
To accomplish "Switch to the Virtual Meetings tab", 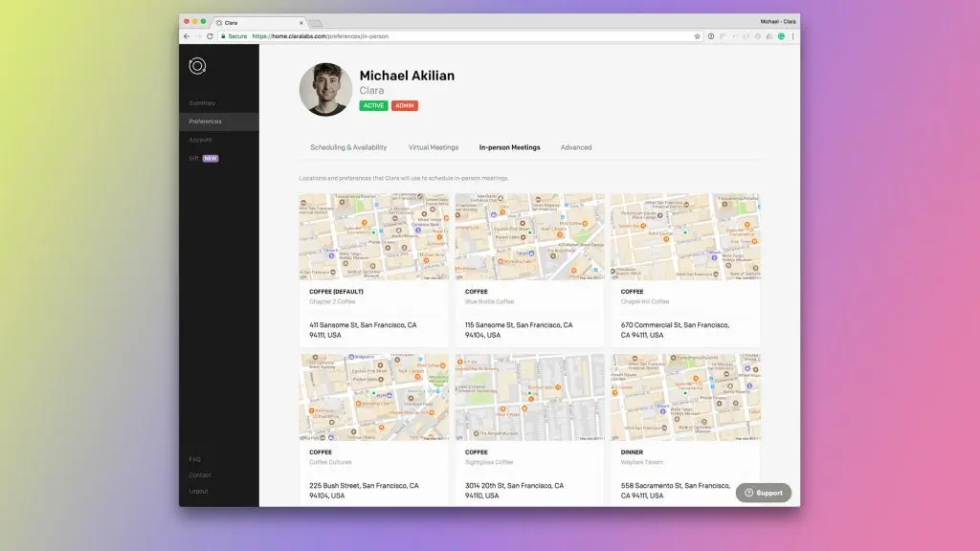I will pyautogui.click(x=435, y=147).
